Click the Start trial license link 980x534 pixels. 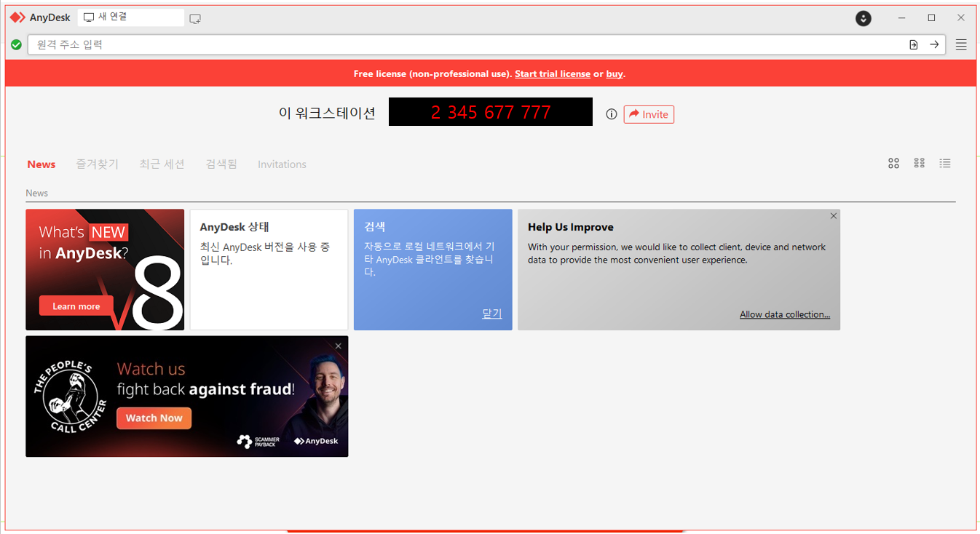553,74
